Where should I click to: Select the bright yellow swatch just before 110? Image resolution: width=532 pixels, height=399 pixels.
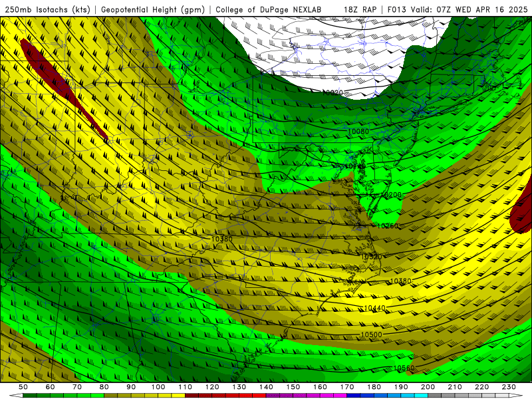tap(178, 396)
